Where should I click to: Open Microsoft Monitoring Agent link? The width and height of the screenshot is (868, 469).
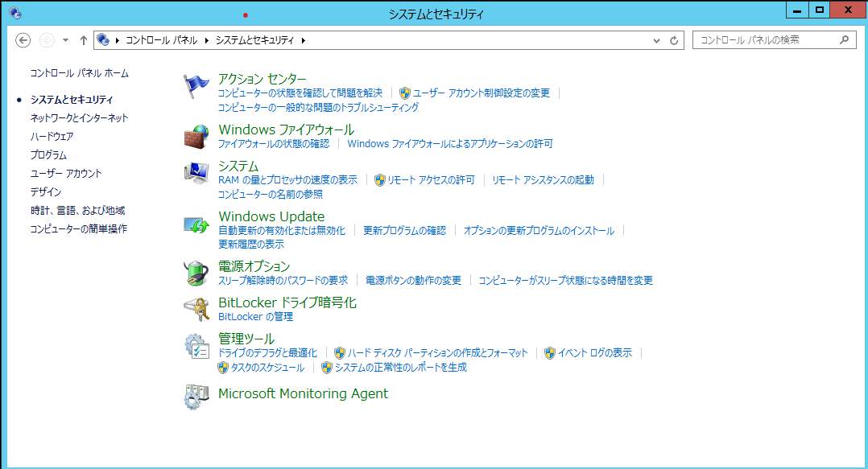pyautogui.click(x=303, y=393)
